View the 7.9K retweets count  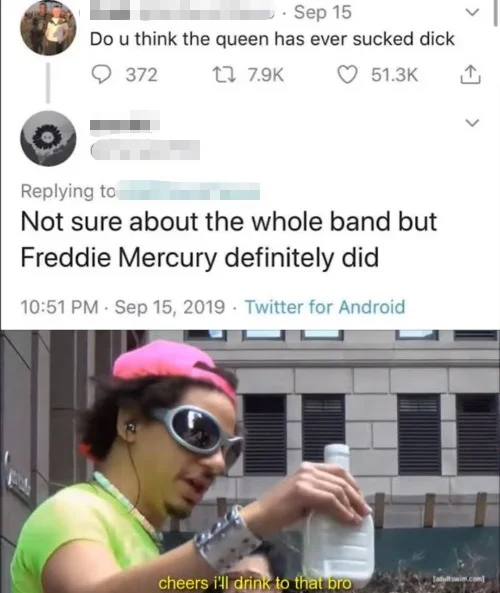pos(266,75)
